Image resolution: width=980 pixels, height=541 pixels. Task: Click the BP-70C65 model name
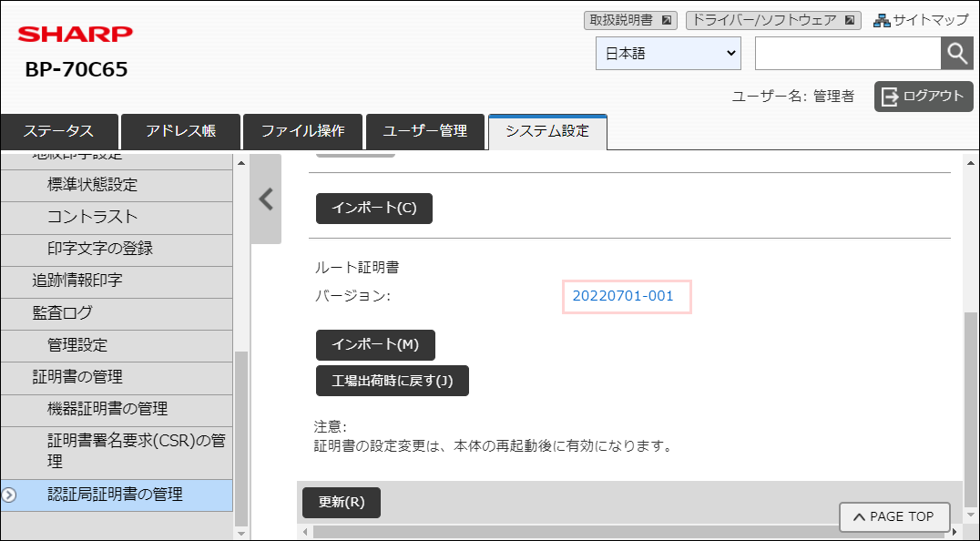click(x=77, y=69)
